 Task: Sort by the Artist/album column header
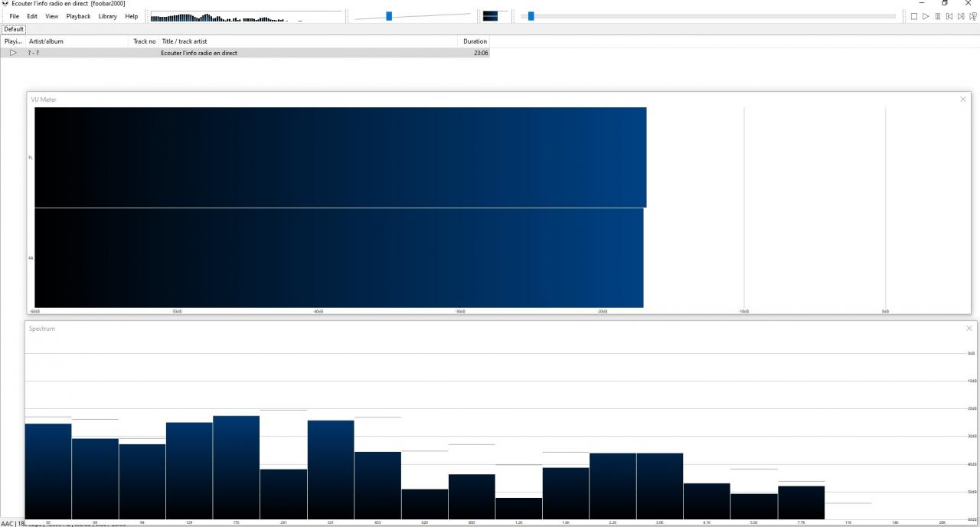pyautogui.click(x=77, y=41)
